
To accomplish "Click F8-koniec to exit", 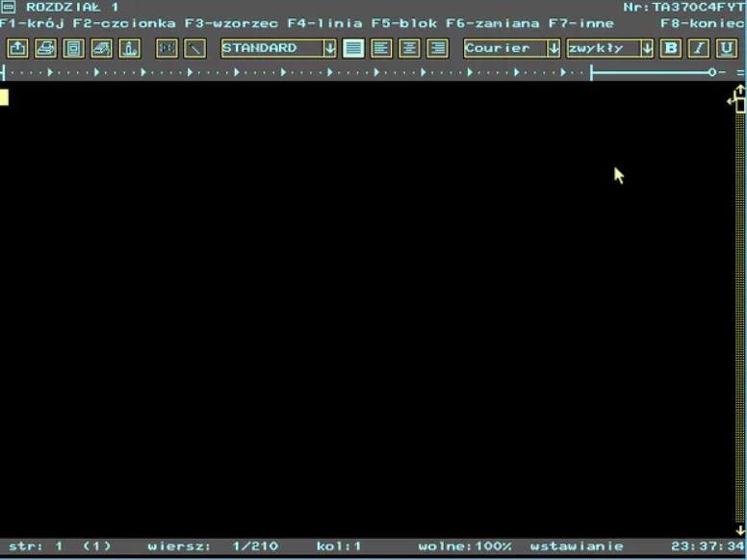I will (x=702, y=22).
